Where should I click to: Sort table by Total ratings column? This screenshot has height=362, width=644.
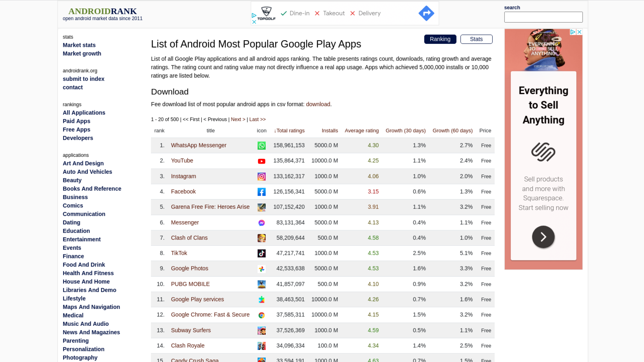pyautogui.click(x=289, y=131)
